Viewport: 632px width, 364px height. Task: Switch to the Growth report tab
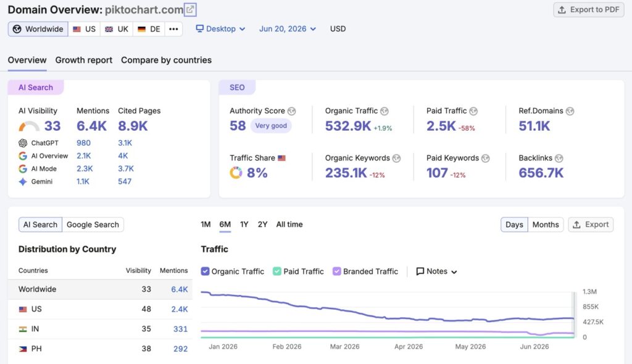(84, 60)
